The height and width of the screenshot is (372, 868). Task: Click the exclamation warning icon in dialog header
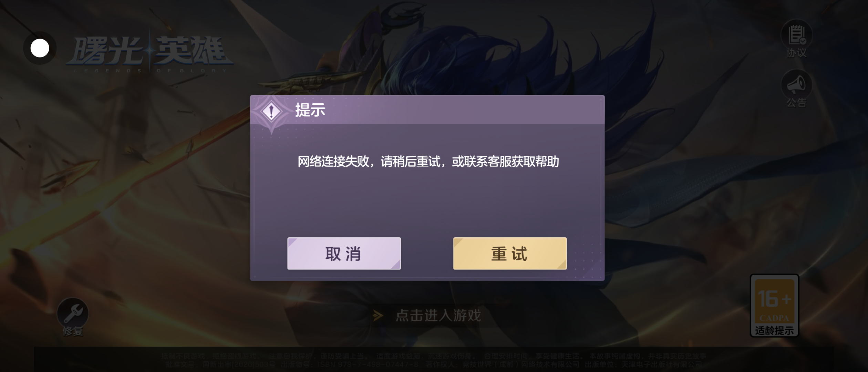[271, 111]
